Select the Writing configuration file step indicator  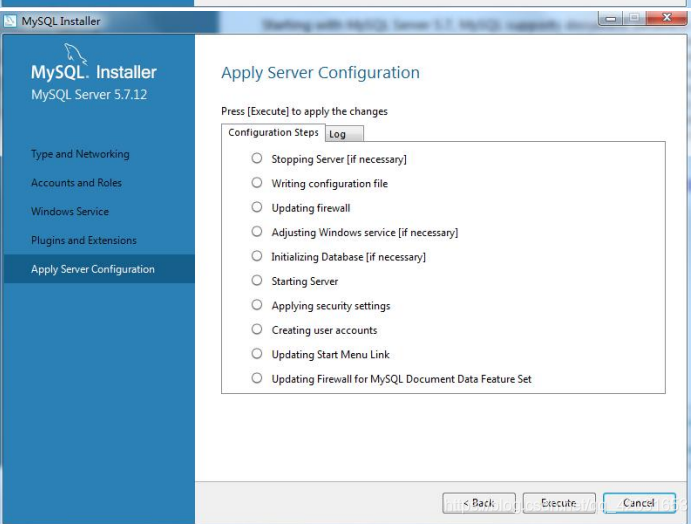[x=257, y=183]
